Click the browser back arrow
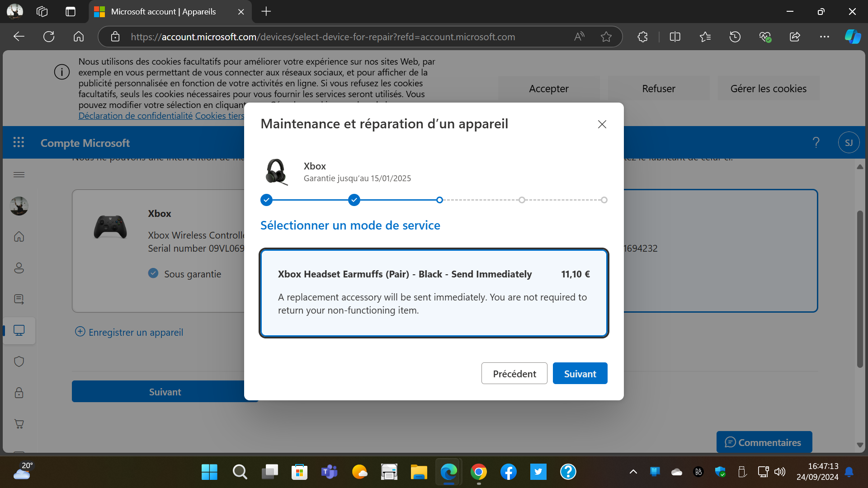 pyautogui.click(x=19, y=37)
